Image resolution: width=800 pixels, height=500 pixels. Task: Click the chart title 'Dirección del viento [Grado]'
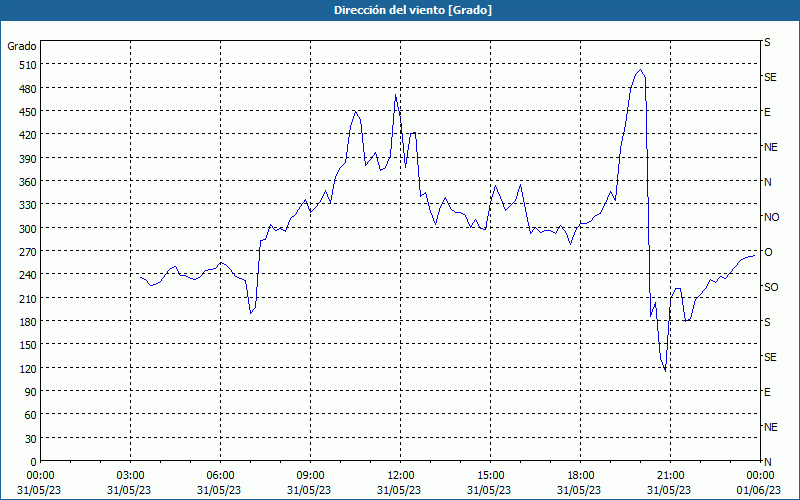coord(413,10)
